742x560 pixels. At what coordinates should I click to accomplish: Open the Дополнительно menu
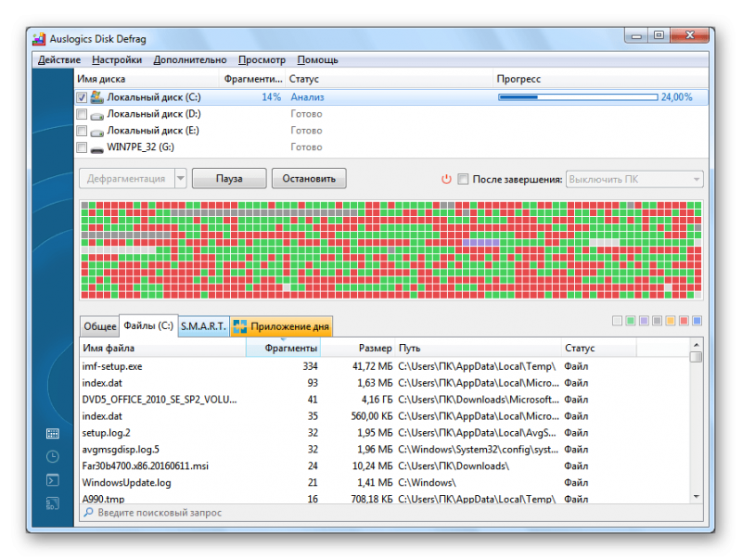point(190,60)
